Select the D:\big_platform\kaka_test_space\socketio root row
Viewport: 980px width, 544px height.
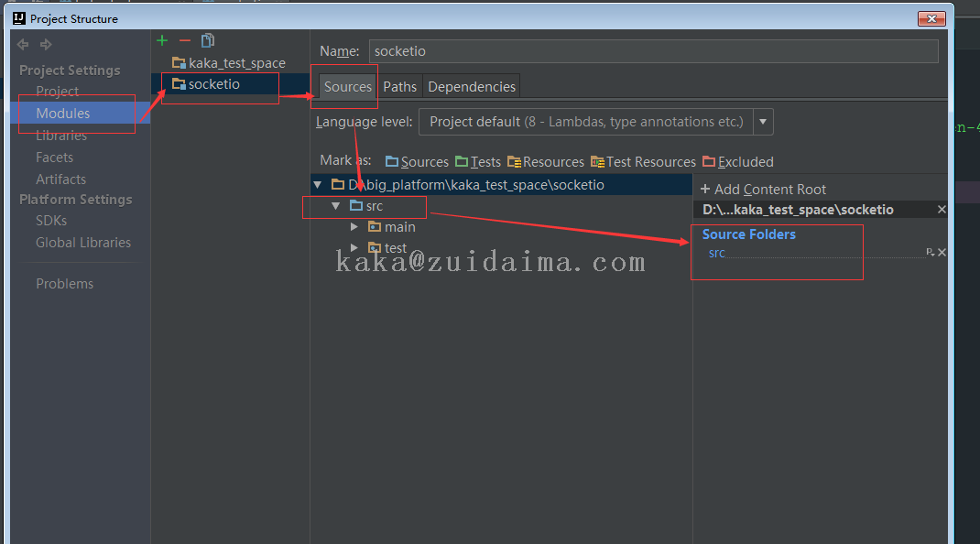(501, 184)
